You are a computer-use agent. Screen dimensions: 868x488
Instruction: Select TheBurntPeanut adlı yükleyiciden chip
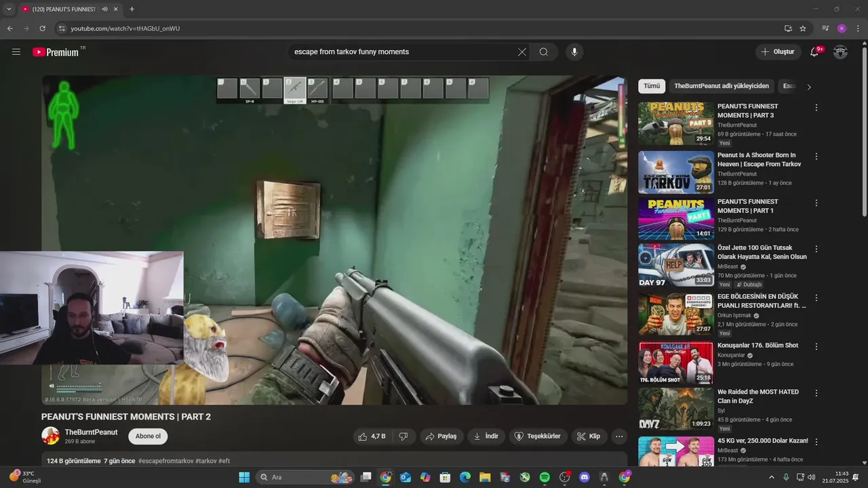click(x=722, y=86)
